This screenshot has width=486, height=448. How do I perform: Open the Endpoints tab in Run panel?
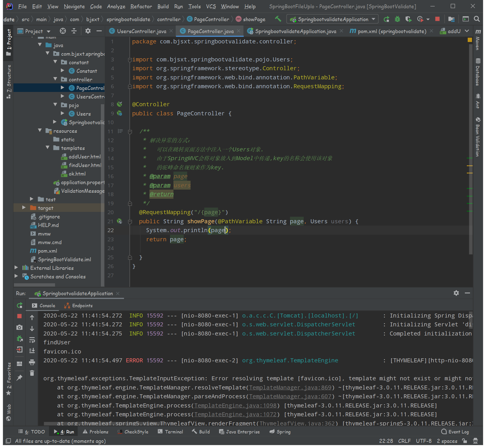point(78,306)
